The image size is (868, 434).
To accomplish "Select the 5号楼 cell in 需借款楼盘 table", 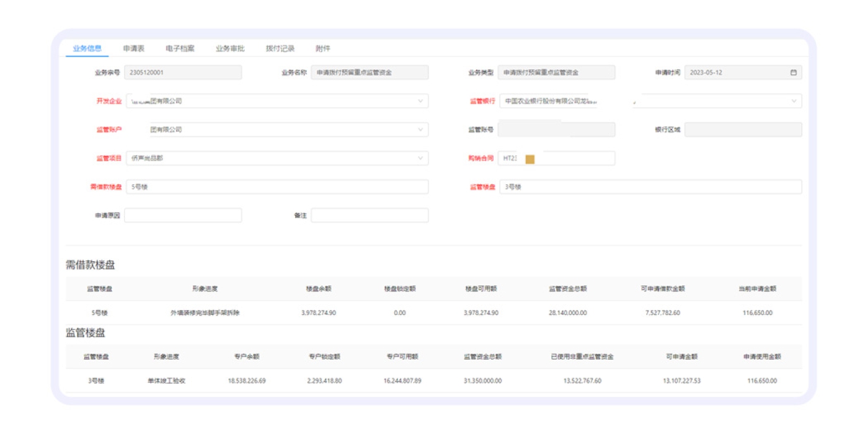I will tap(99, 312).
